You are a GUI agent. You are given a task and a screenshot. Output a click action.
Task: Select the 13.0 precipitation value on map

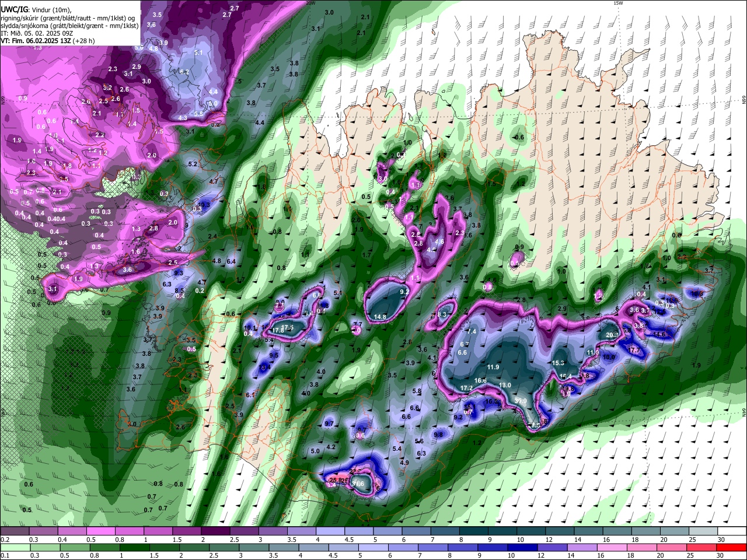[505, 385]
